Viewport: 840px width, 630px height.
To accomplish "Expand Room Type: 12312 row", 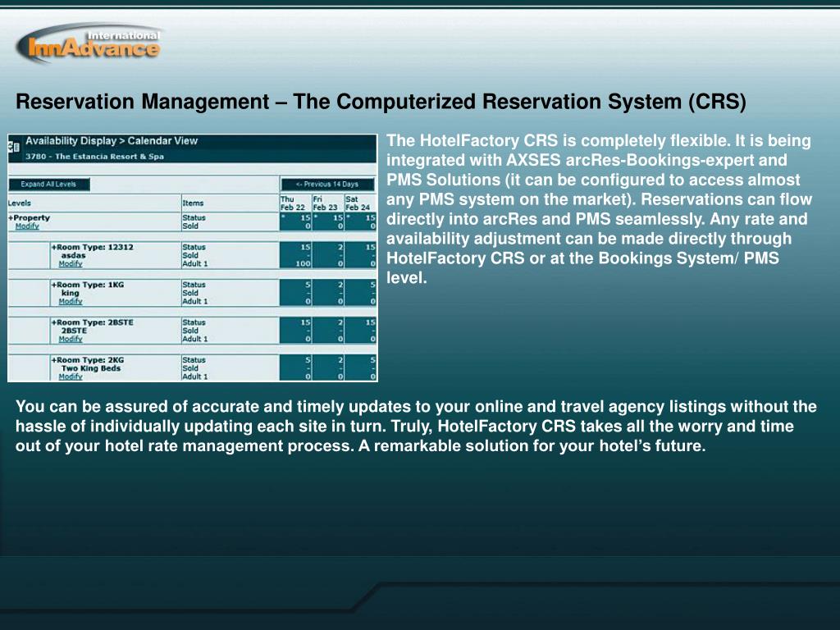I will tap(92, 247).
